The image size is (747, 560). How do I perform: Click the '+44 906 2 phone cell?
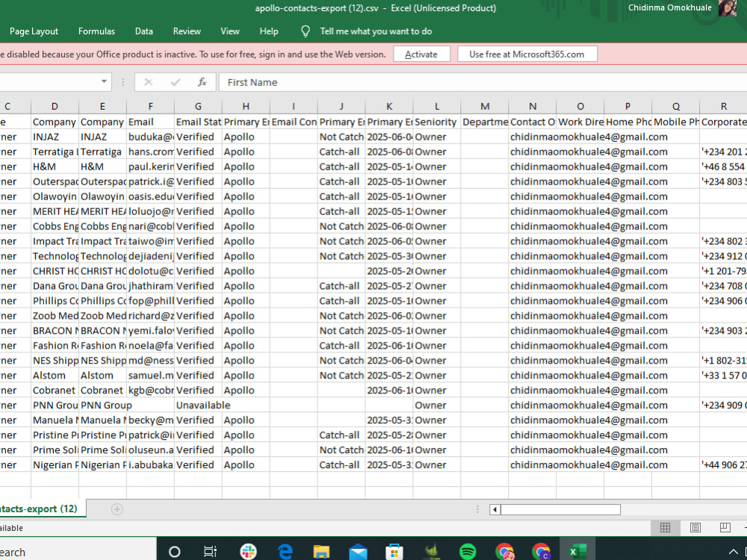coord(724,464)
